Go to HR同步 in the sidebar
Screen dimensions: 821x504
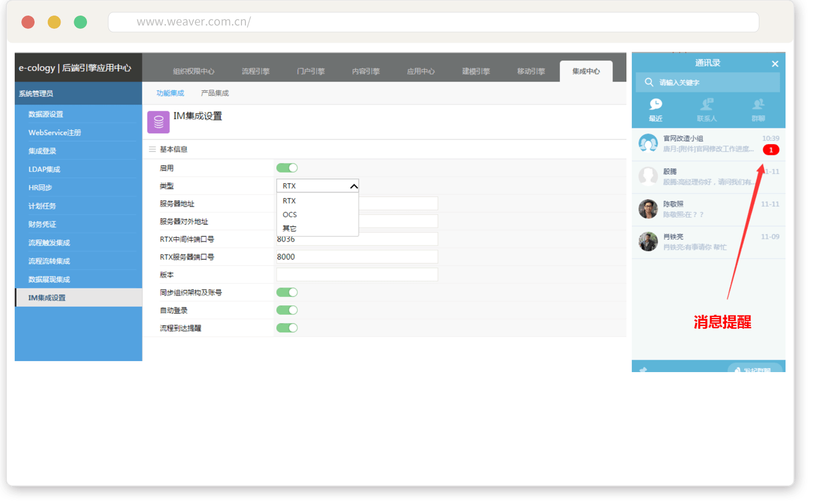(x=40, y=188)
